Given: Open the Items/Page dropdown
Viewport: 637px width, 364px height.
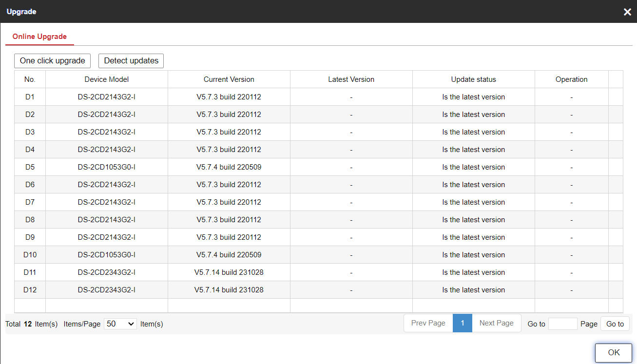Looking at the screenshot, I should [120, 324].
